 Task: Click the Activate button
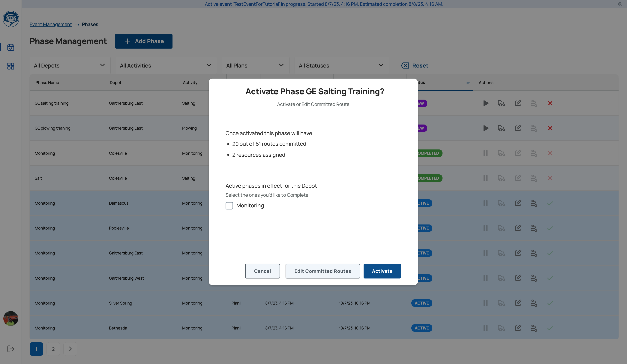[382, 271]
